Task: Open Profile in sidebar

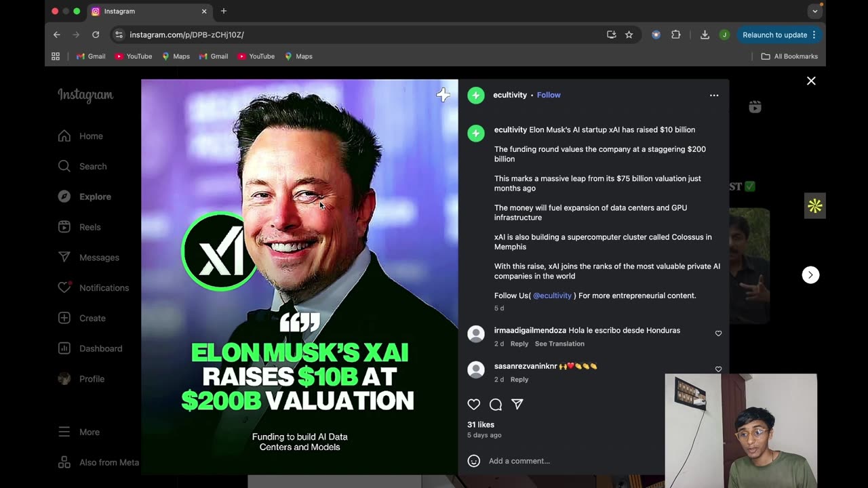Action: [81, 379]
